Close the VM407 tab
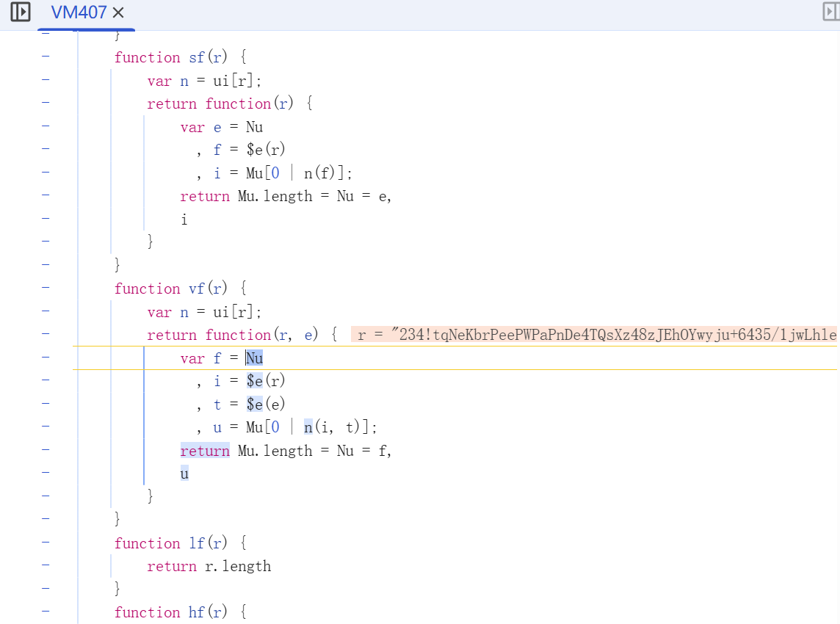Viewport: 840px width, 624px height. coord(118,12)
